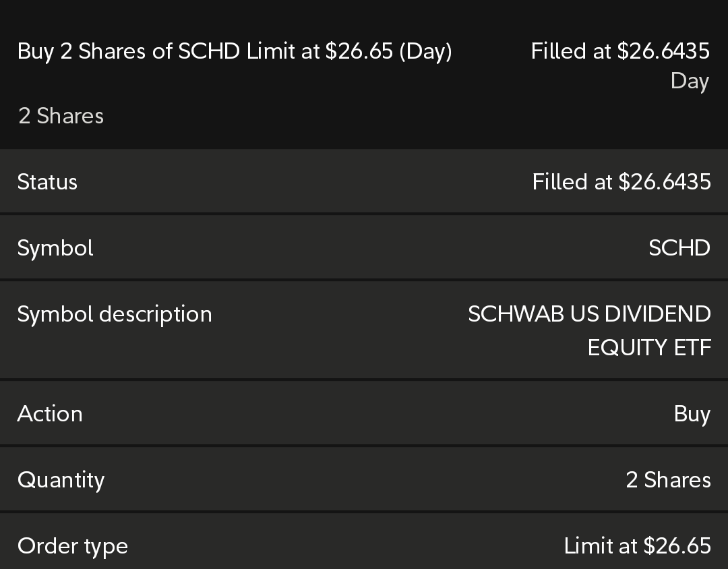Tap the Status row's filled price value
Viewport: 728px width, 569px height.
click(621, 182)
